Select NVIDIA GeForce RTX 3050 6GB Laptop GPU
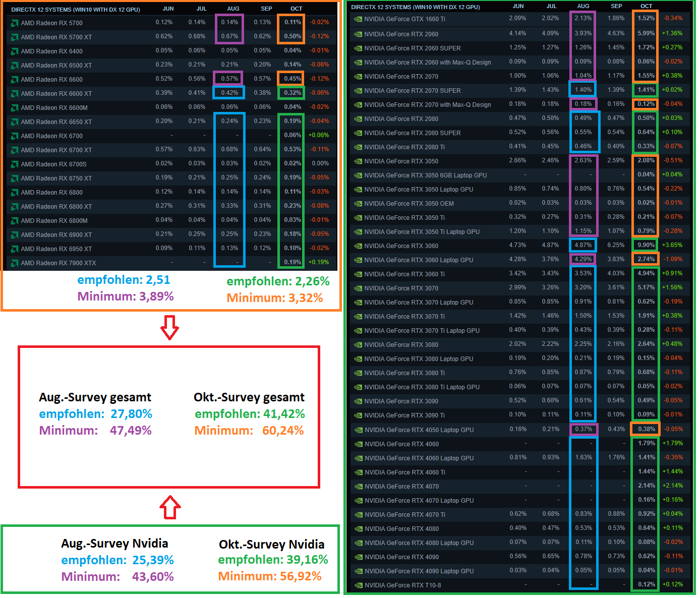Screen dimensions: 700x598 point(426,175)
